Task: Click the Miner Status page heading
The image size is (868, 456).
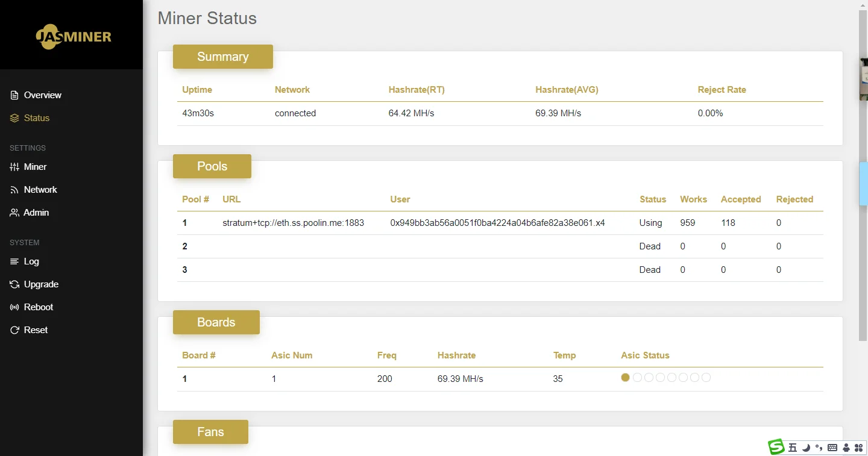Action: coord(207,18)
